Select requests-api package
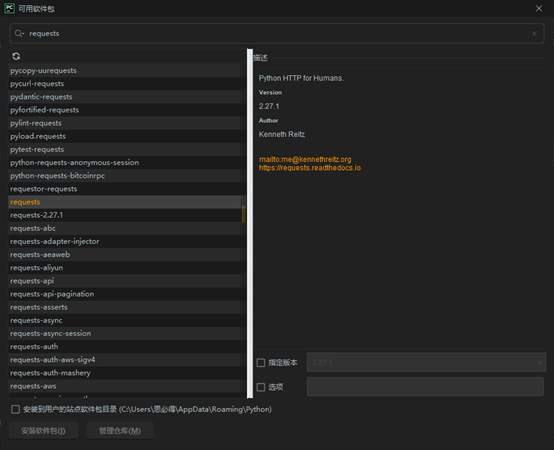Image resolution: width=554 pixels, height=450 pixels. (x=125, y=281)
